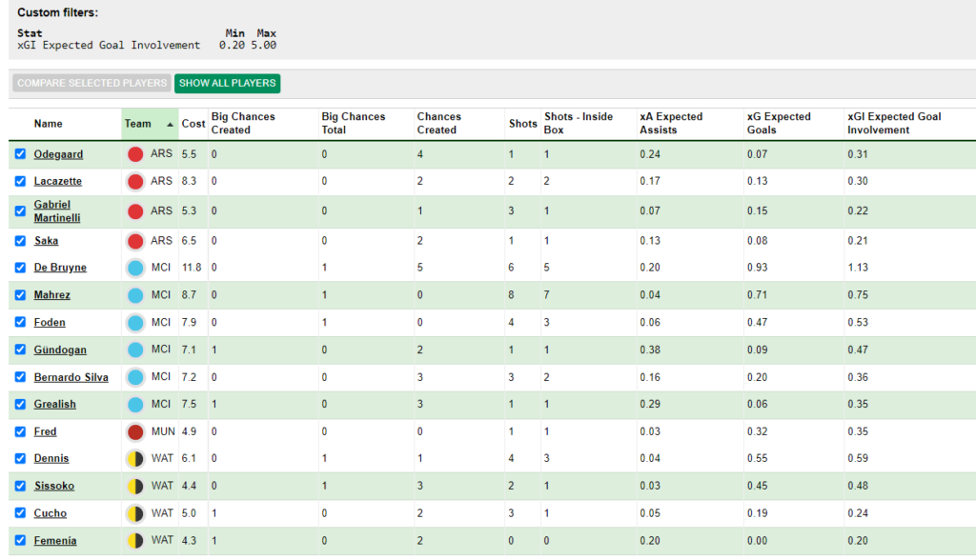Click Fred's Manchester United team badge
976x560 pixels.
tap(135, 431)
